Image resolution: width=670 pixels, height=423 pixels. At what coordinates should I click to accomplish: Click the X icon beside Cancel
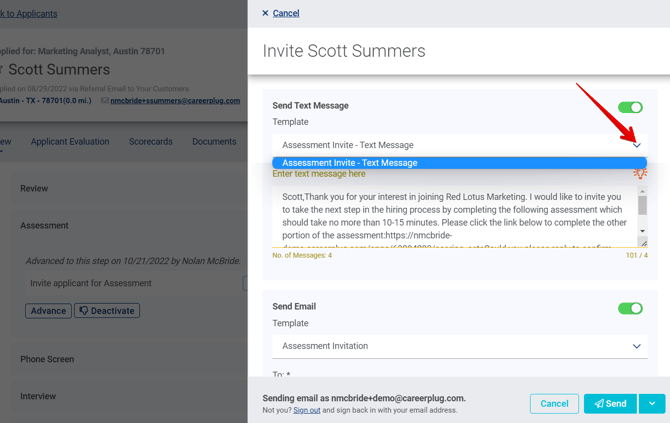point(265,13)
